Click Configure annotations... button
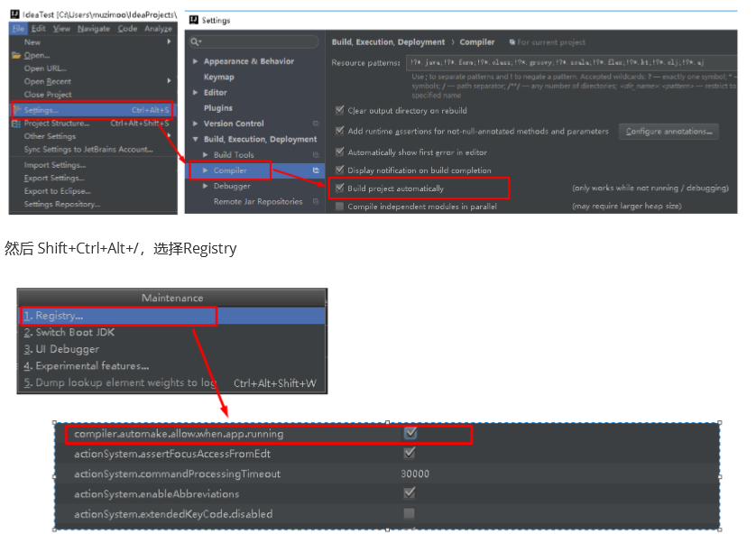 coord(668,131)
